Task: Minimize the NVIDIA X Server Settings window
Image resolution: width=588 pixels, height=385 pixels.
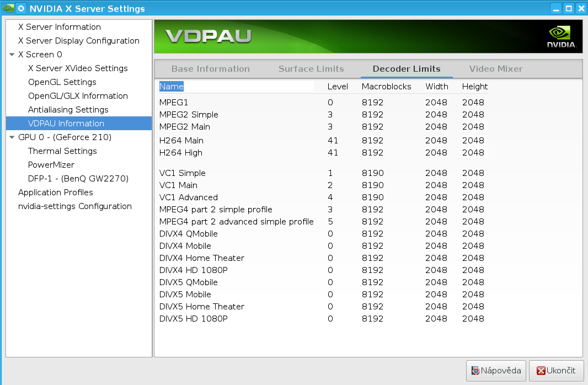Action: pyautogui.click(x=556, y=9)
